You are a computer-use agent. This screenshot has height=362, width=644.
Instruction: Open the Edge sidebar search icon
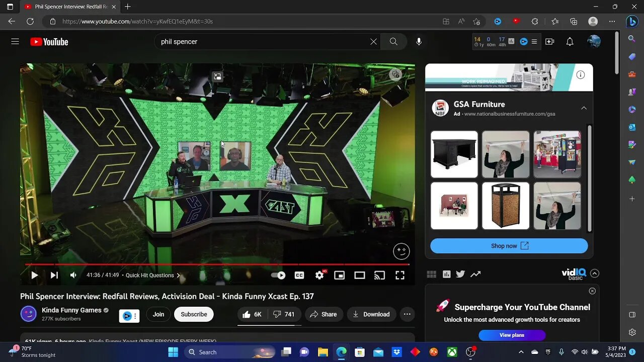click(x=632, y=39)
